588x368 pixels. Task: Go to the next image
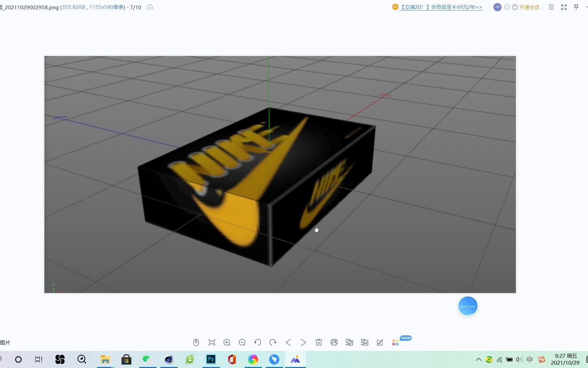point(303,342)
